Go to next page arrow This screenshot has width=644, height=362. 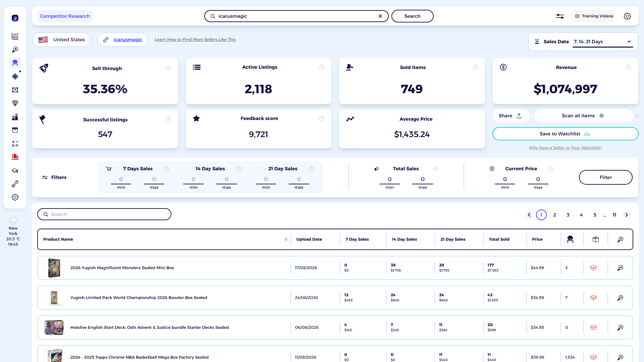click(627, 215)
